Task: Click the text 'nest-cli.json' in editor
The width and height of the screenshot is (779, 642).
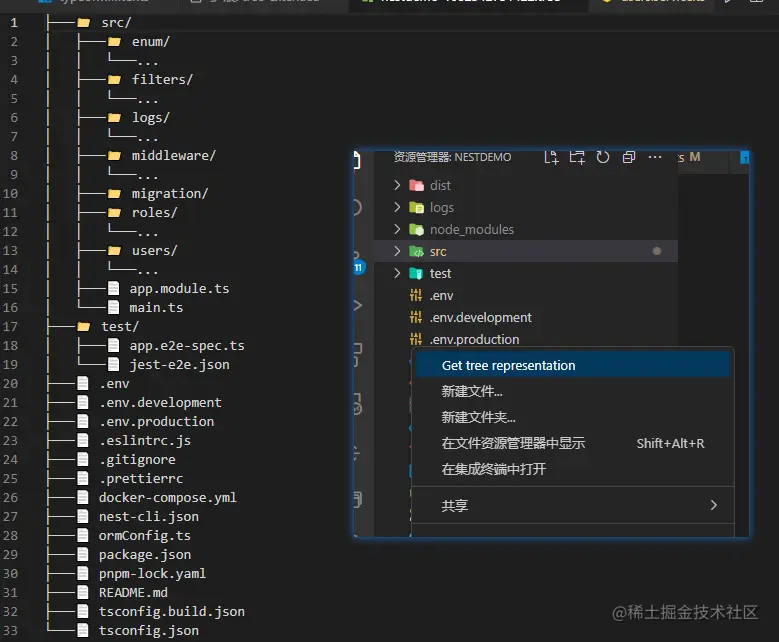Action: (x=149, y=517)
